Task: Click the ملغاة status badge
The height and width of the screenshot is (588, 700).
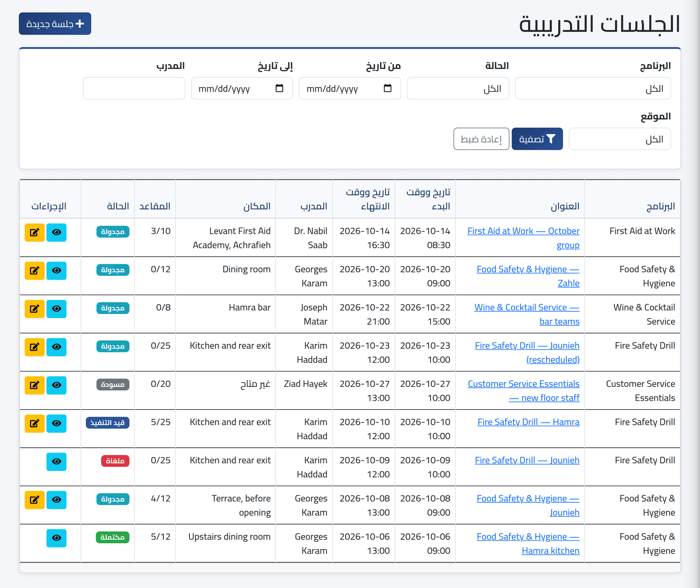Action: [115, 461]
